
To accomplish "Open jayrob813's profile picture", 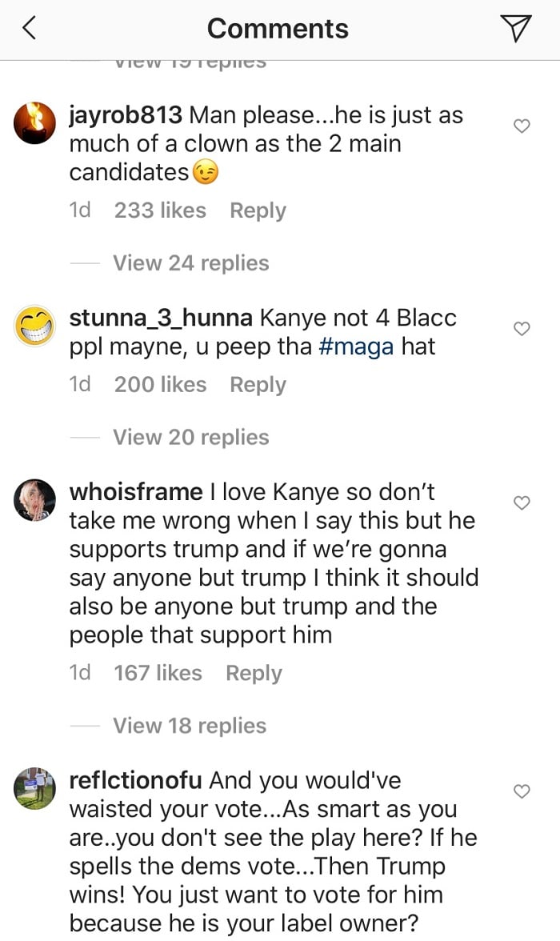I will (x=35, y=122).
